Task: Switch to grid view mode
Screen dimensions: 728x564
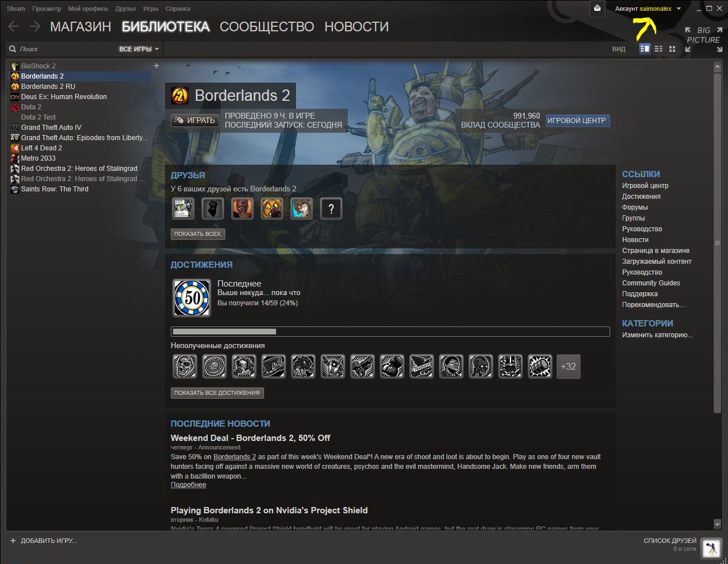Action: coord(672,49)
